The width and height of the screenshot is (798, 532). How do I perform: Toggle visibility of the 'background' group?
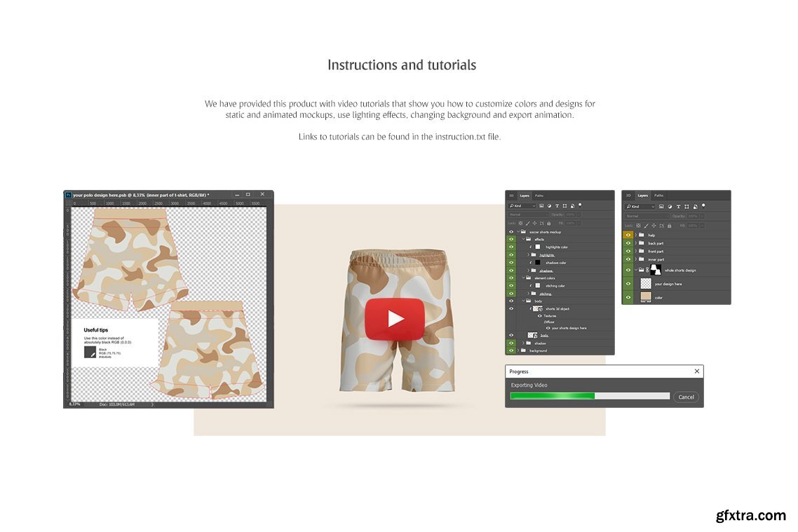tap(510, 350)
